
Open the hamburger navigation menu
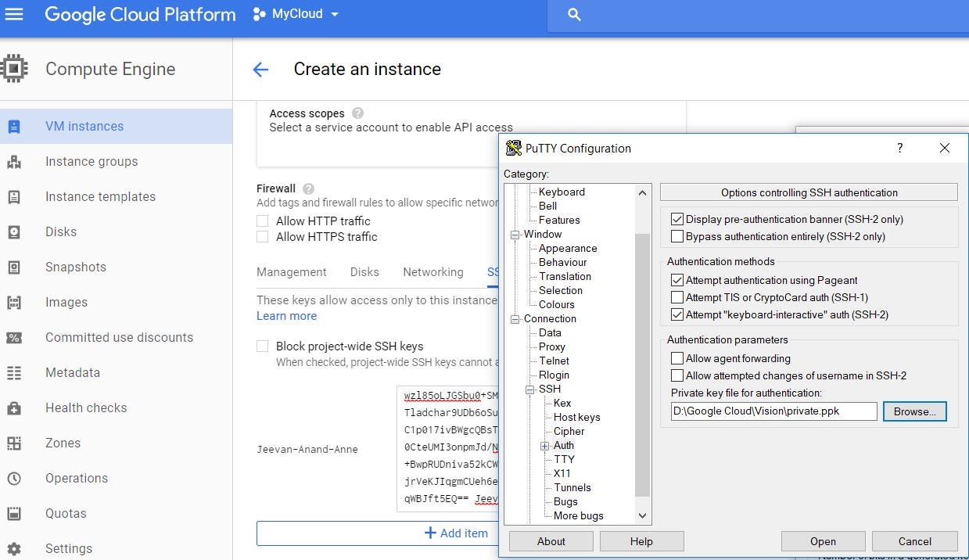click(14, 14)
